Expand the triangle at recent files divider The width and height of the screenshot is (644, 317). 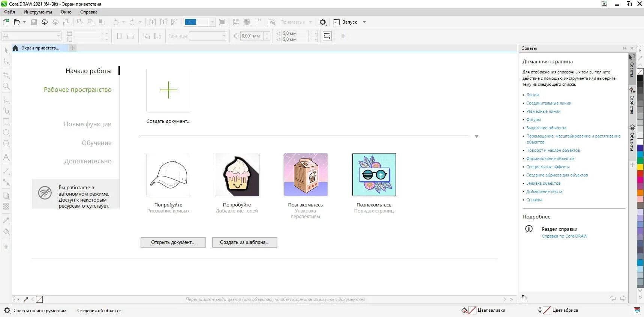[x=476, y=136]
